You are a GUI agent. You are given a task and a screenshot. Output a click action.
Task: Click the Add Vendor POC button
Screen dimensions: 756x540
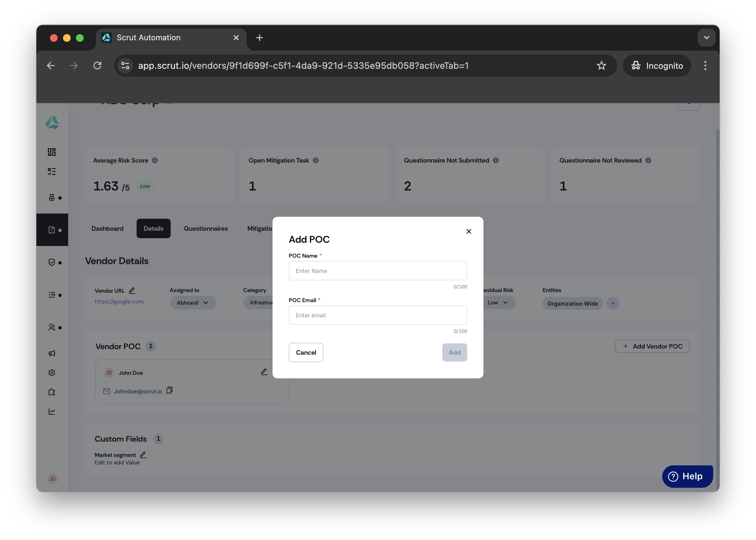coord(652,346)
